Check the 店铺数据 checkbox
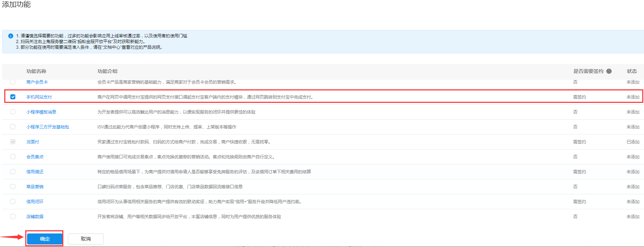 coord(13,216)
